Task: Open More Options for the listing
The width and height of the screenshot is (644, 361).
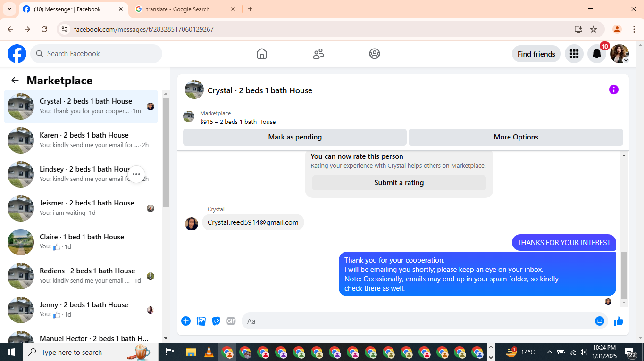Action: pyautogui.click(x=516, y=137)
